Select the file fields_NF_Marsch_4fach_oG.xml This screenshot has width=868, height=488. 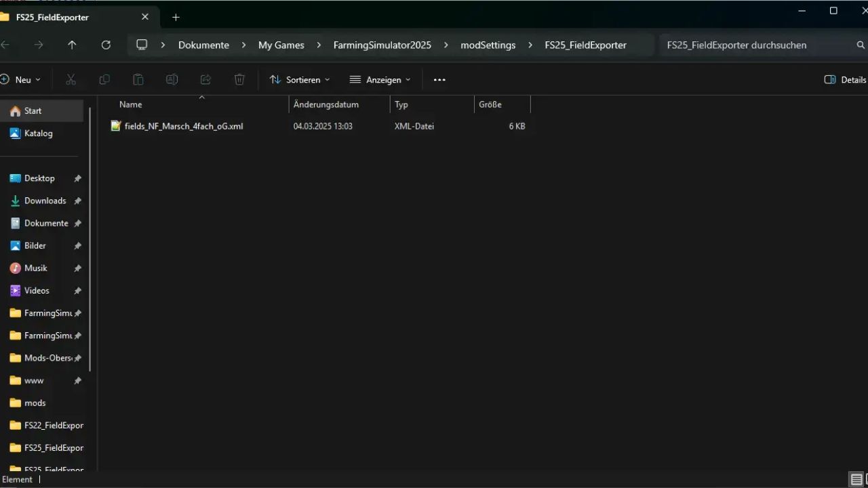coord(183,126)
